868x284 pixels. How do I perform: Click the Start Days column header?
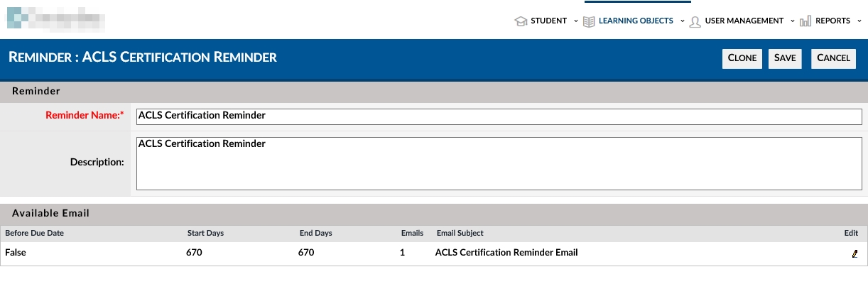tap(205, 233)
